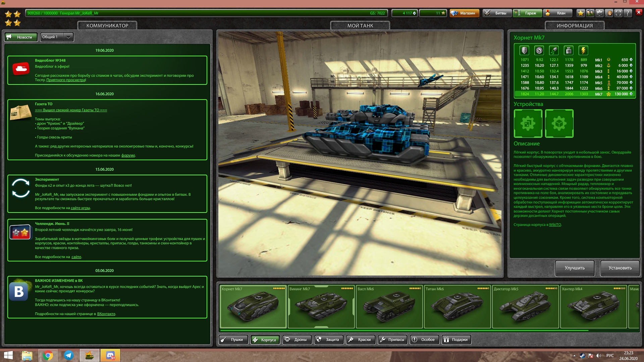Select the Титан Mk6 hull thumbnail

(457, 307)
